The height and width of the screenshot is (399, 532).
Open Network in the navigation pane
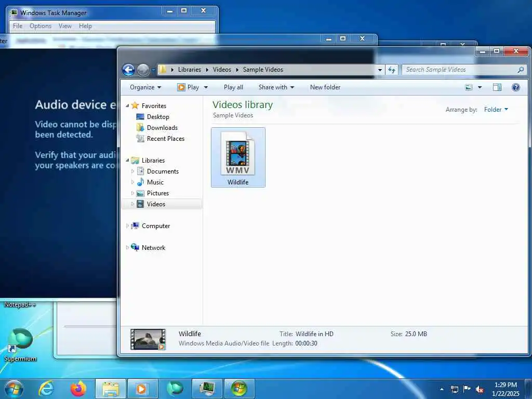tap(153, 248)
